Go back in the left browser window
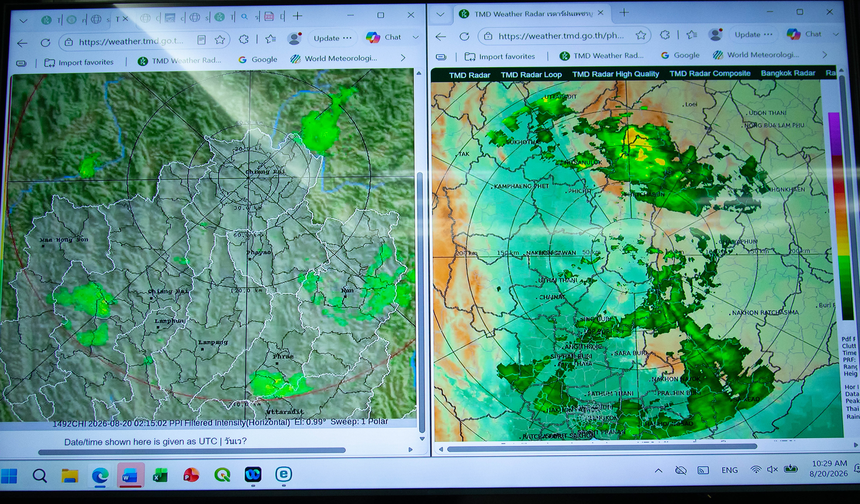Viewport: 860px width, 504px height. tap(22, 43)
